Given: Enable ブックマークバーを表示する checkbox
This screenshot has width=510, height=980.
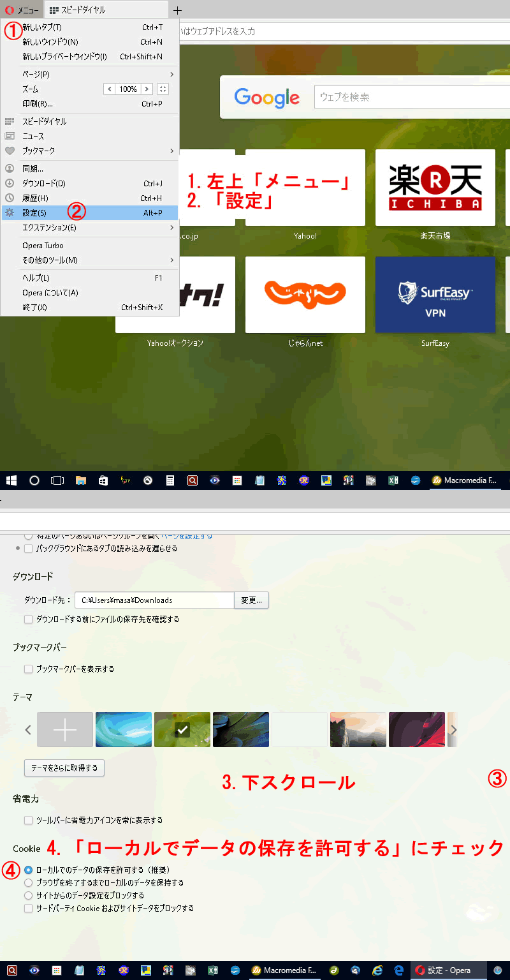Looking at the screenshot, I should point(28,669).
